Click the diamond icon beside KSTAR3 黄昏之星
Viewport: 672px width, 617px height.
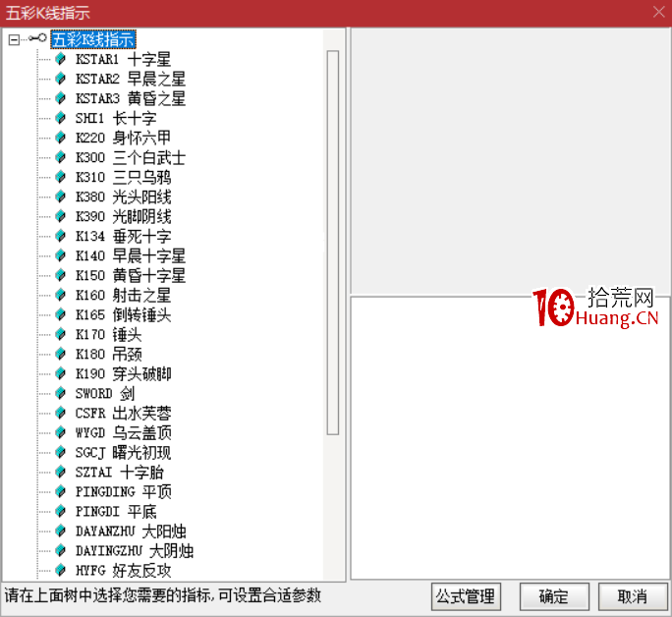[x=61, y=98]
